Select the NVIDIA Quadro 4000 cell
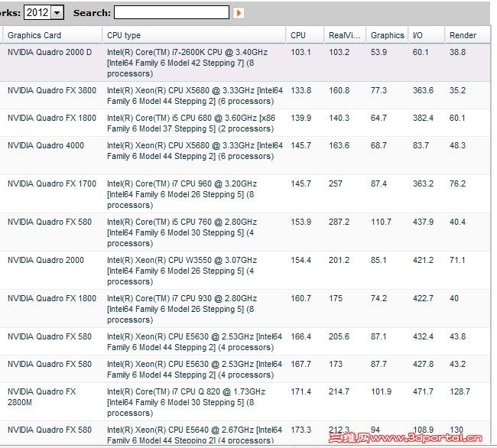The width and height of the screenshot is (497, 448). coord(46,145)
